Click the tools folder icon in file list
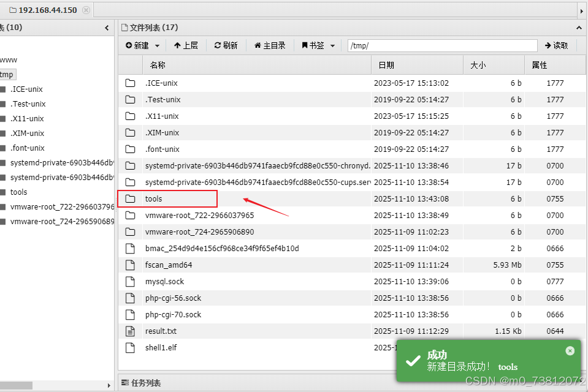 tap(130, 198)
